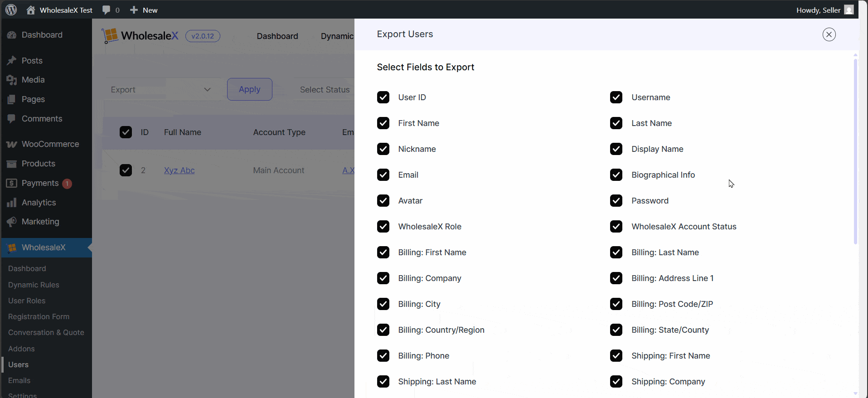This screenshot has height=398, width=868.
Task: Toggle Billing: Last Name checkbox
Action: tap(616, 252)
